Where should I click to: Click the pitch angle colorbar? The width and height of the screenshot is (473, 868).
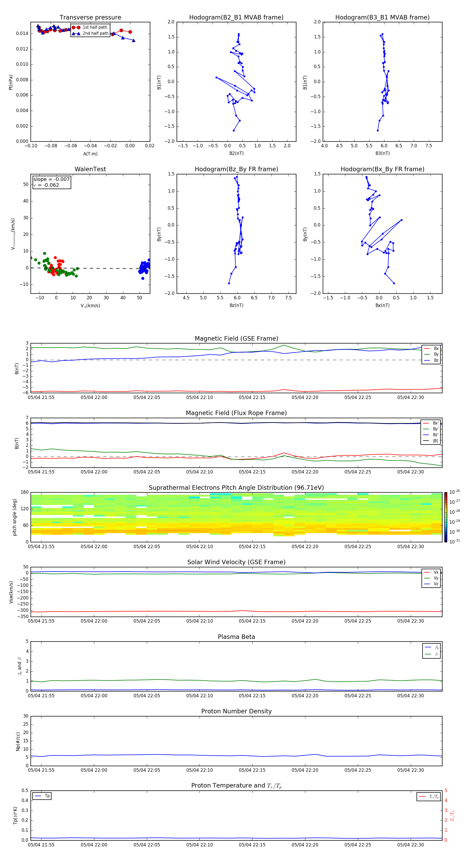click(446, 517)
